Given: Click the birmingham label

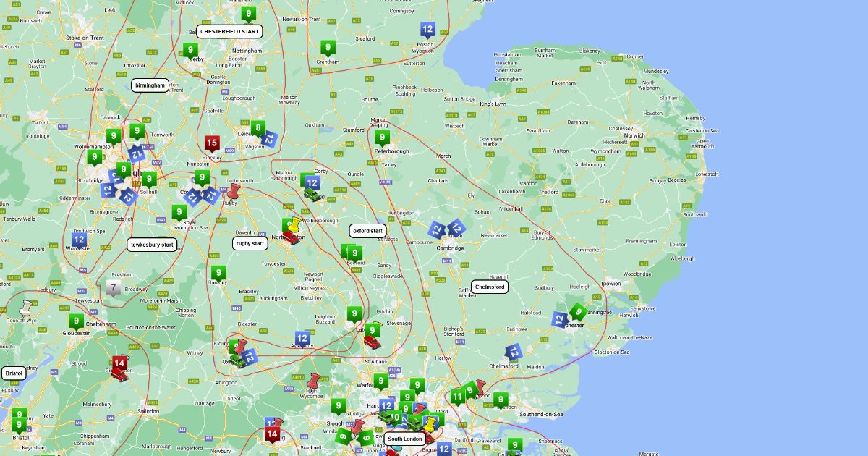Looking at the screenshot, I should coord(150,85).
